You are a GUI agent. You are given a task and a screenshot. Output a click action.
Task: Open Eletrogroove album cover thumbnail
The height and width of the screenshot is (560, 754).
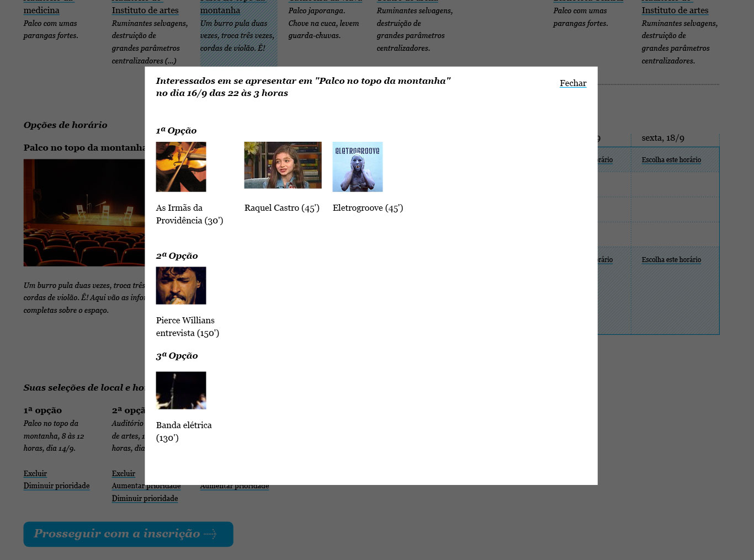point(358,167)
